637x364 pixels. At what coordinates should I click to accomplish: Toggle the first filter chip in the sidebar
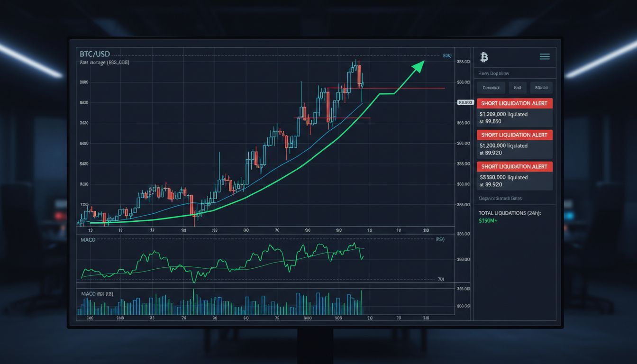coord(491,88)
